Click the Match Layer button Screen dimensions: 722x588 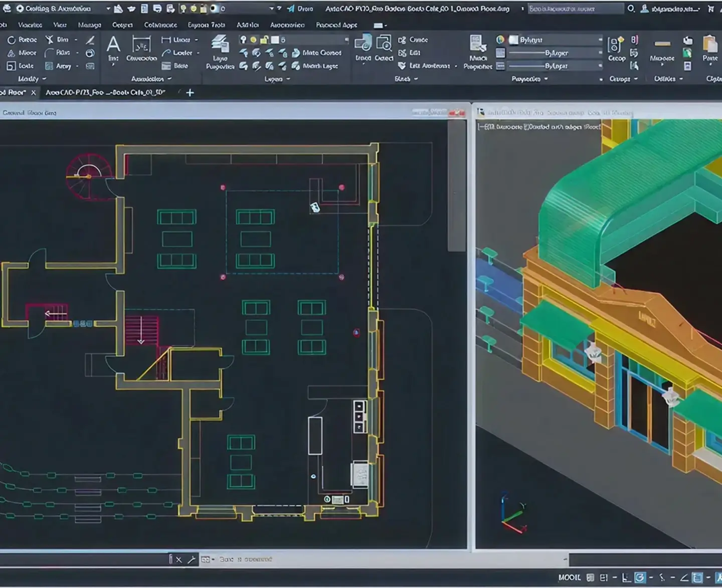point(315,66)
